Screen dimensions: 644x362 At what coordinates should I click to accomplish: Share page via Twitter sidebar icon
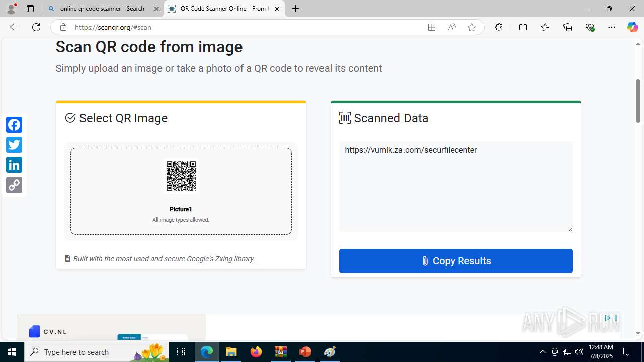point(14,145)
